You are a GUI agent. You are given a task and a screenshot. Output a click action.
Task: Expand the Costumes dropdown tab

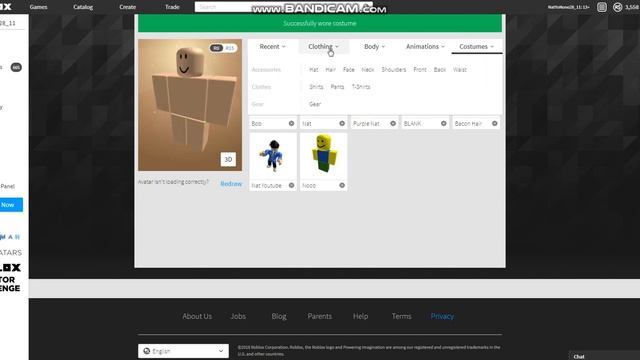pos(476,47)
